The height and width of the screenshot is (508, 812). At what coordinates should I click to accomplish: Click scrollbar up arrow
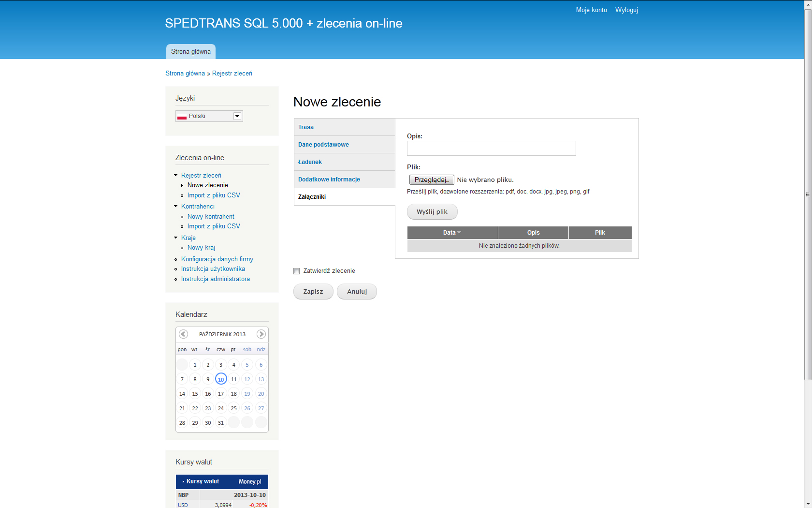click(x=808, y=4)
